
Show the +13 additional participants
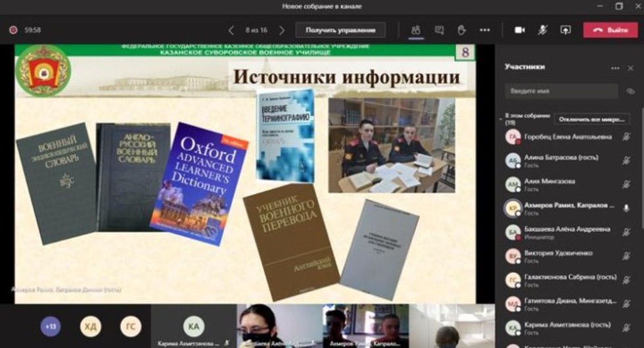pyautogui.click(x=51, y=326)
